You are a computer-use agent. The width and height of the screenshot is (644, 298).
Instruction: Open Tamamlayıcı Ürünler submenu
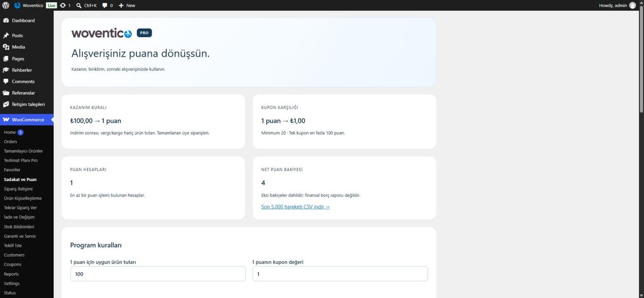[x=23, y=151]
